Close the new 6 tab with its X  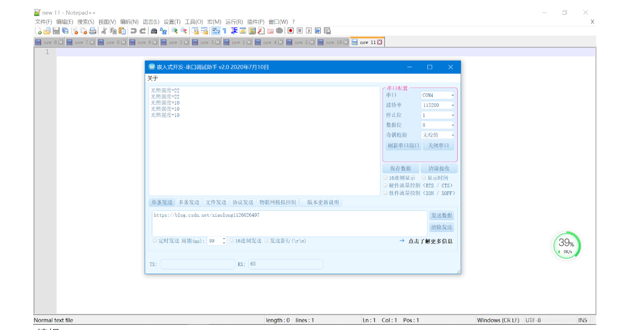click(61, 42)
